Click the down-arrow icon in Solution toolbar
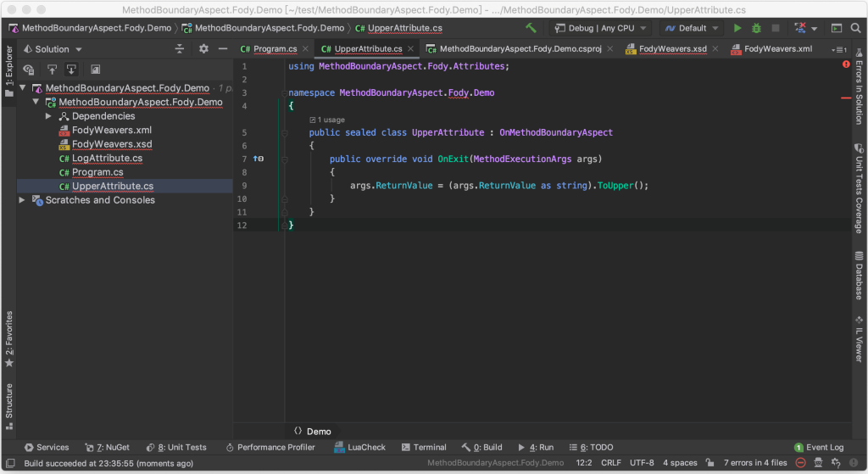868x474 pixels. tap(71, 70)
